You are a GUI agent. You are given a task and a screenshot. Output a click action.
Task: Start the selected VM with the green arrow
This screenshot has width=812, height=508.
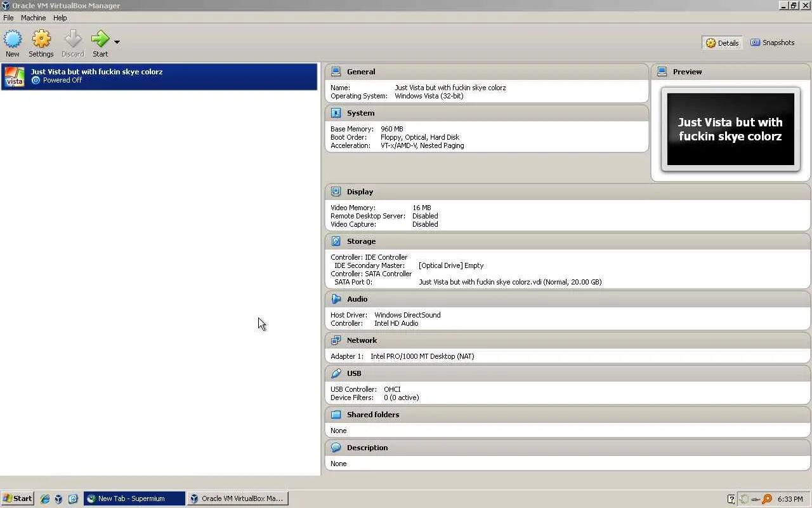click(100, 39)
